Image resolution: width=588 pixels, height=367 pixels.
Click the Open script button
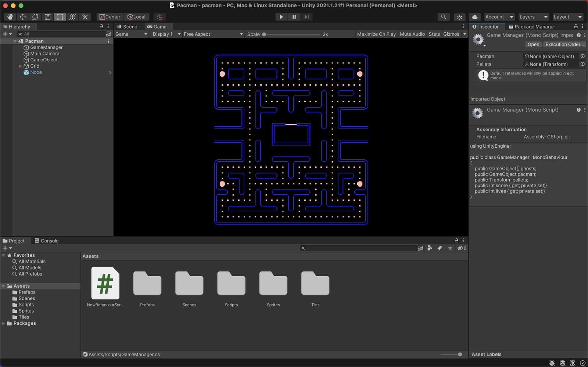(x=533, y=44)
